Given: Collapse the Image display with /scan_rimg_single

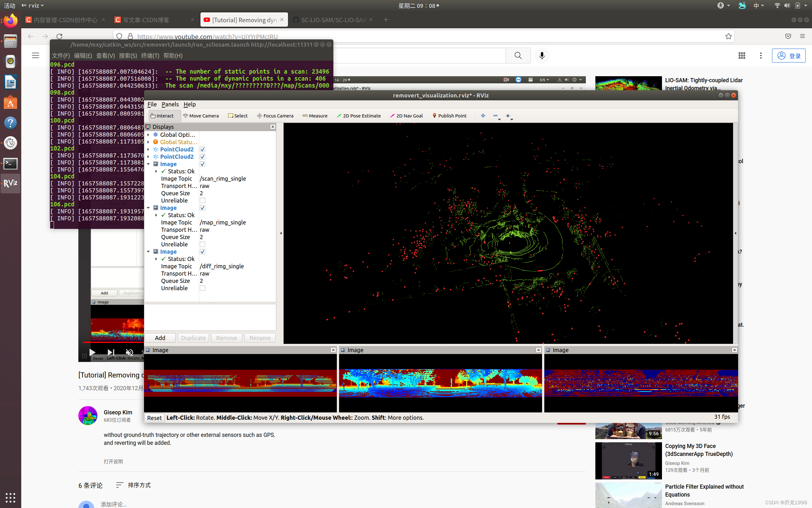Looking at the screenshot, I should pyautogui.click(x=148, y=164).
